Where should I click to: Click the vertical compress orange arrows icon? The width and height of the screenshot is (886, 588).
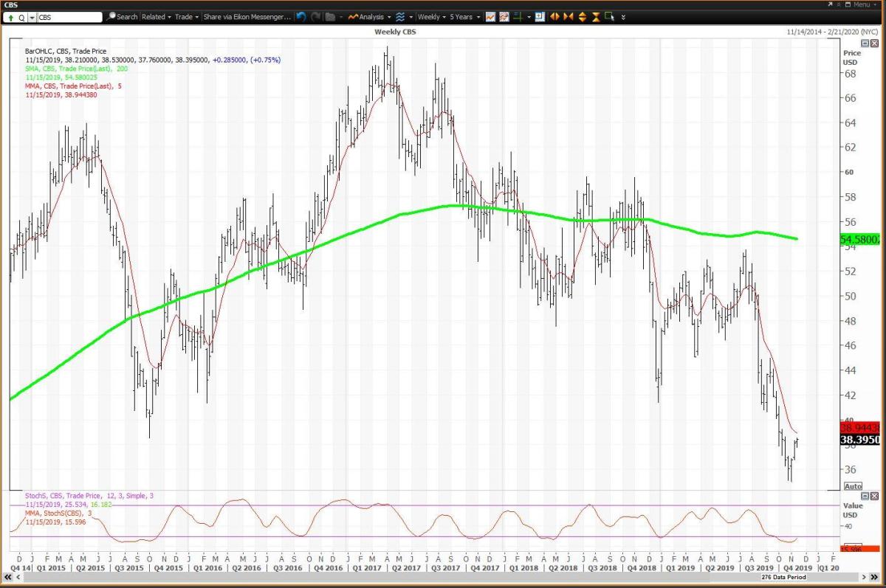coord(595,16)
